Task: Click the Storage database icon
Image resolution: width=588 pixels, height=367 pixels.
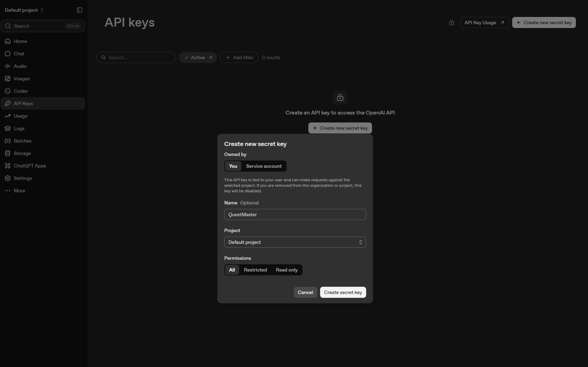Action: click(8, 153)
